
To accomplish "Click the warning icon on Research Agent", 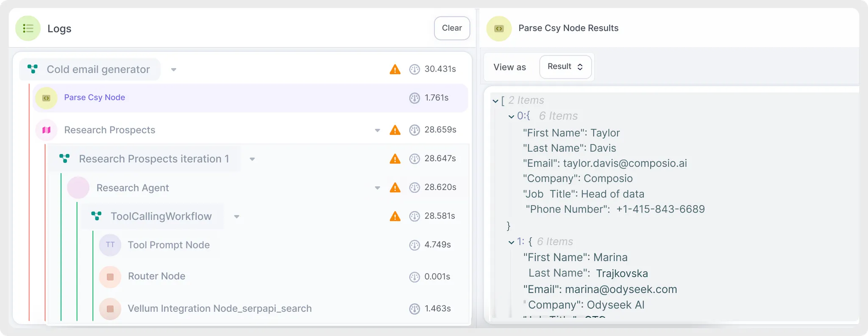I will (x=395, y=188).
